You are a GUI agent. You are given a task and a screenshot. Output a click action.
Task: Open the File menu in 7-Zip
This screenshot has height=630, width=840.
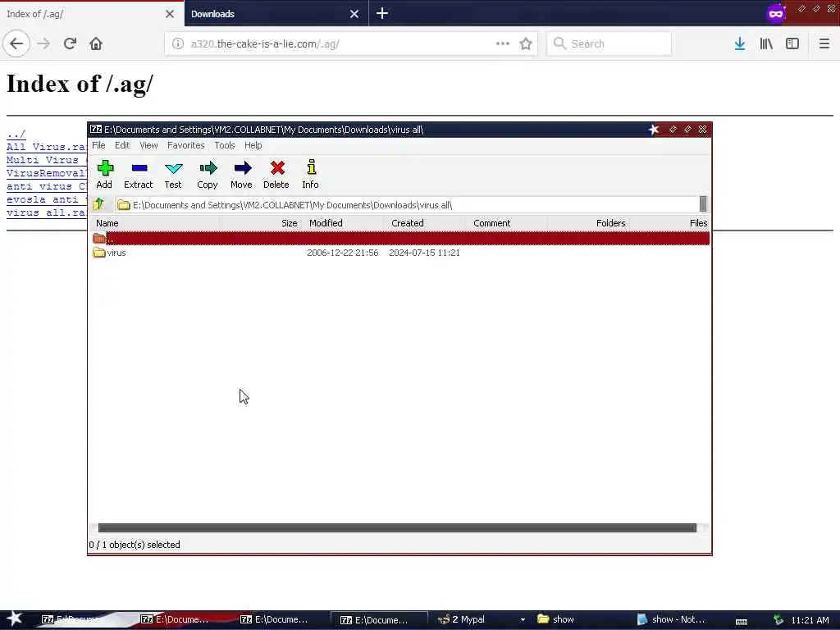pos(98,145)
